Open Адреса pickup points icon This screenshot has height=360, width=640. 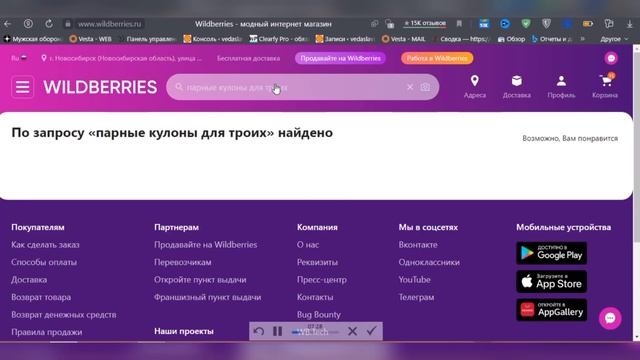pyautogui.click(x=475, y=87)
